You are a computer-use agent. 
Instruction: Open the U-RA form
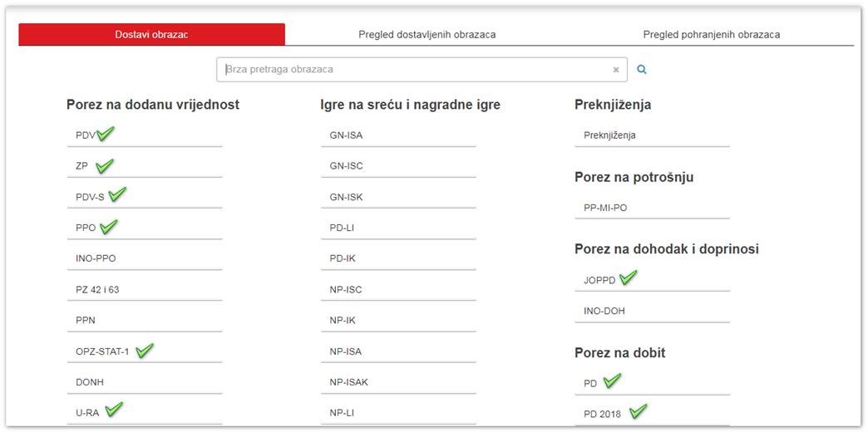tap(88, 413)
